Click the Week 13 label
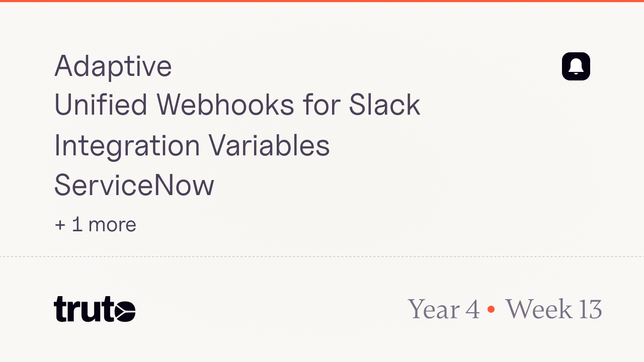Screen dimensions: 644x362 (x=553, y=309)
